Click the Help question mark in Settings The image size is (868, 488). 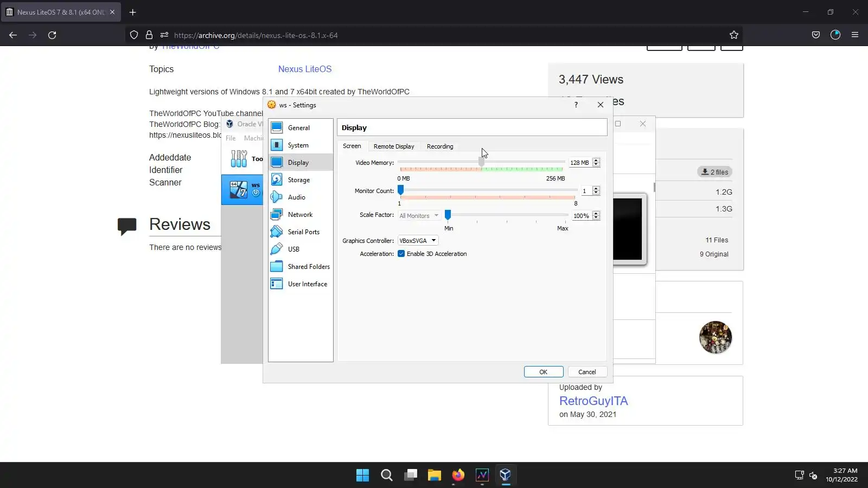point(576,105)
